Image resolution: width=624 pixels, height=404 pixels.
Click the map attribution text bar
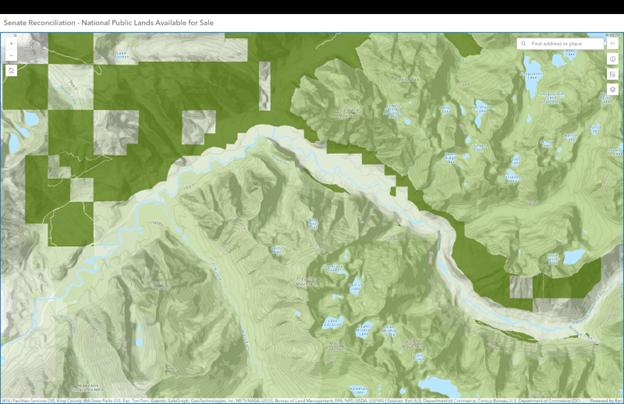click(x=300, y=400)
